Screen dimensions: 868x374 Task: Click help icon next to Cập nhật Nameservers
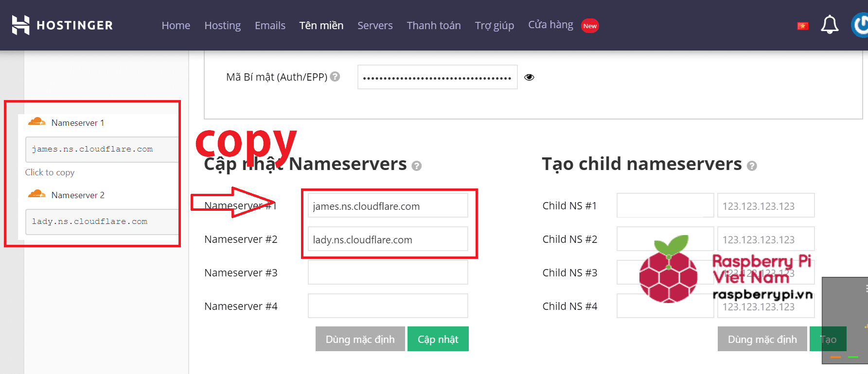pyautogui.click(x=416, y=166)
